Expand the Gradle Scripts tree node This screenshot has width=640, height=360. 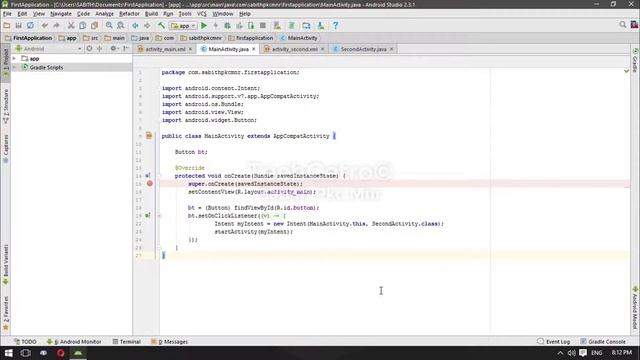[15, 67]
